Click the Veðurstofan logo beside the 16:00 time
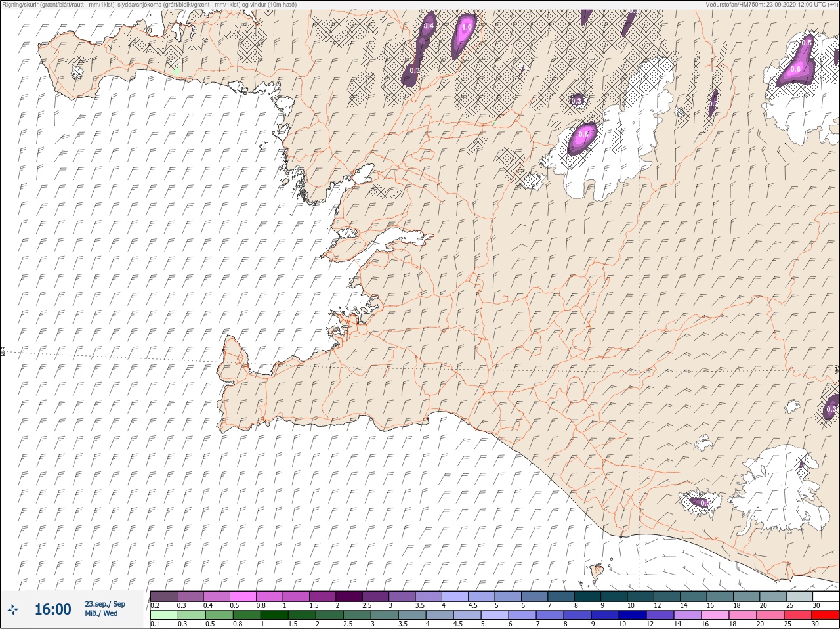Image resolution: width=840 pixels, height=629 pixels. click(13, 609)
